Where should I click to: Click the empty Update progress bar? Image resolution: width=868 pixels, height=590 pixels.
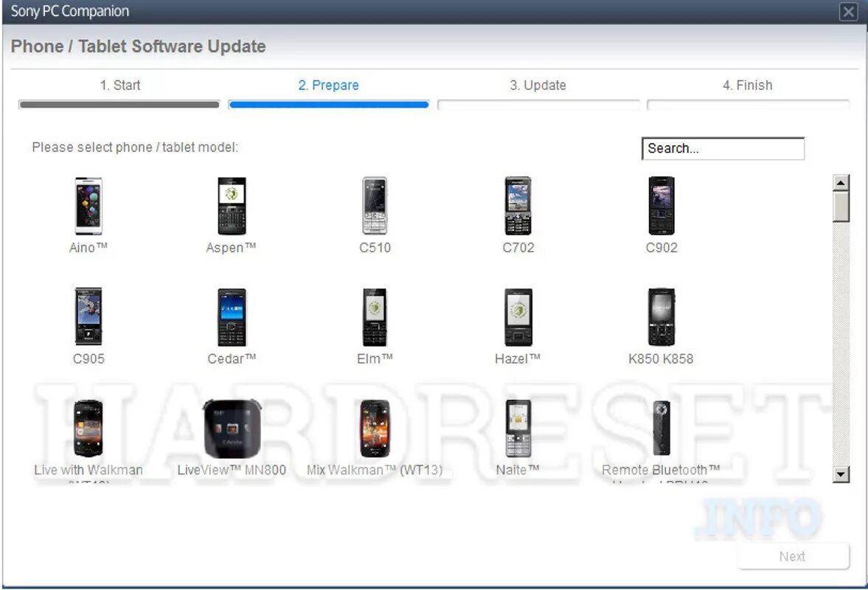tap(538, 104)
